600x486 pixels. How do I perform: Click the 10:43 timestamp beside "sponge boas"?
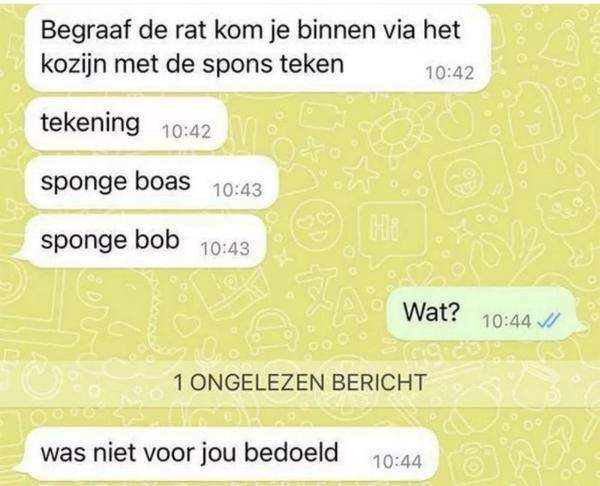point(237,190)
